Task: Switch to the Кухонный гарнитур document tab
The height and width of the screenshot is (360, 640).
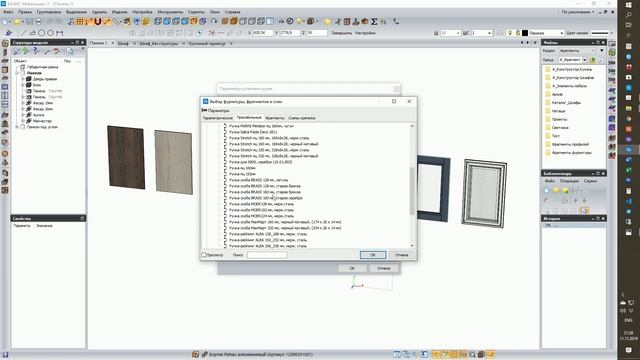Action: click(207, 43)
